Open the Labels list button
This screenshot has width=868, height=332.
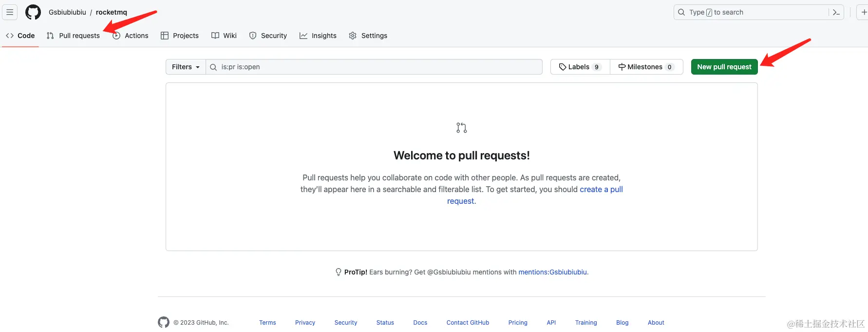point(580,67)
